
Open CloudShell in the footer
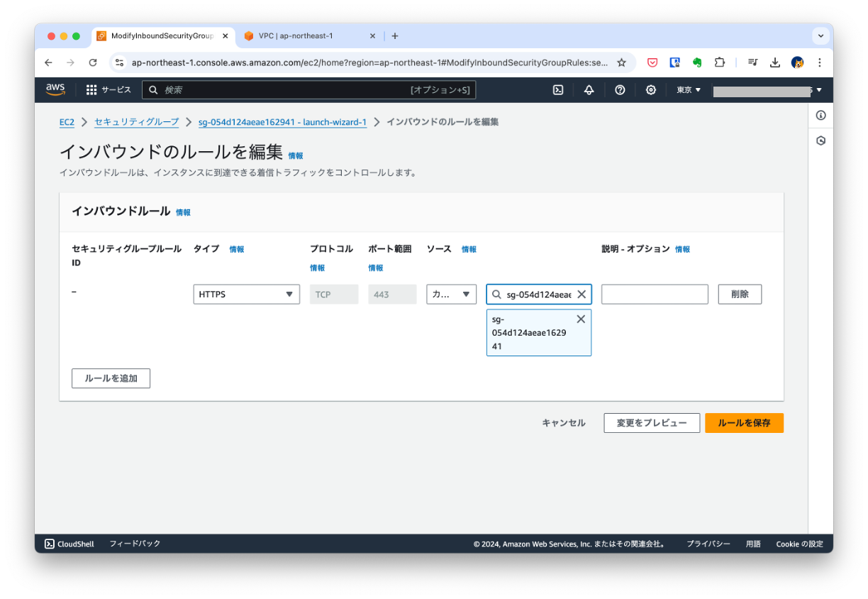pos(69,544)
